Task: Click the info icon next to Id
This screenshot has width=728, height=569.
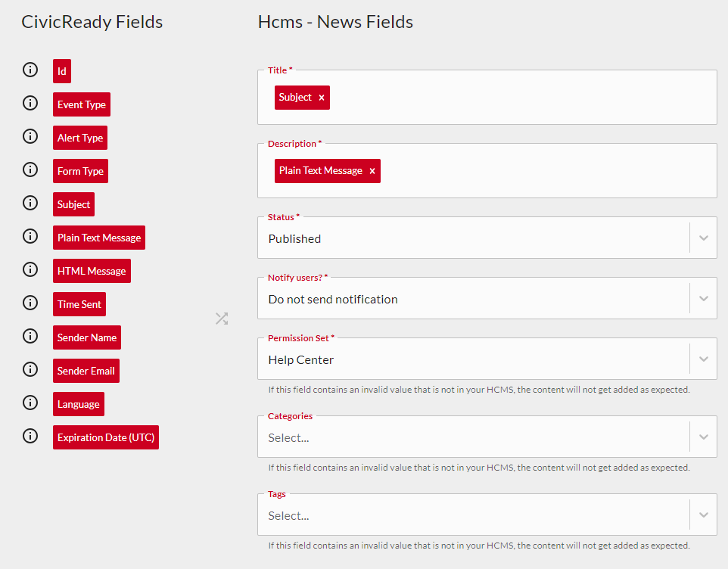Action: [30, 70]
